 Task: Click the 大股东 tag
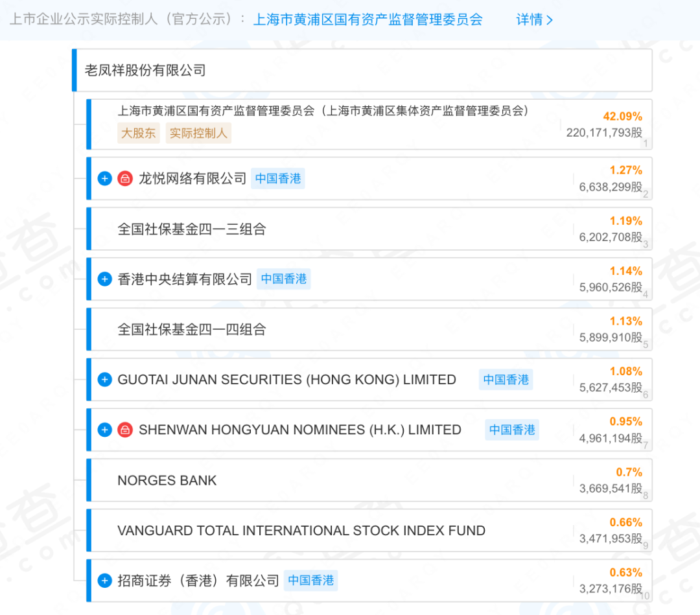(138, 133)
